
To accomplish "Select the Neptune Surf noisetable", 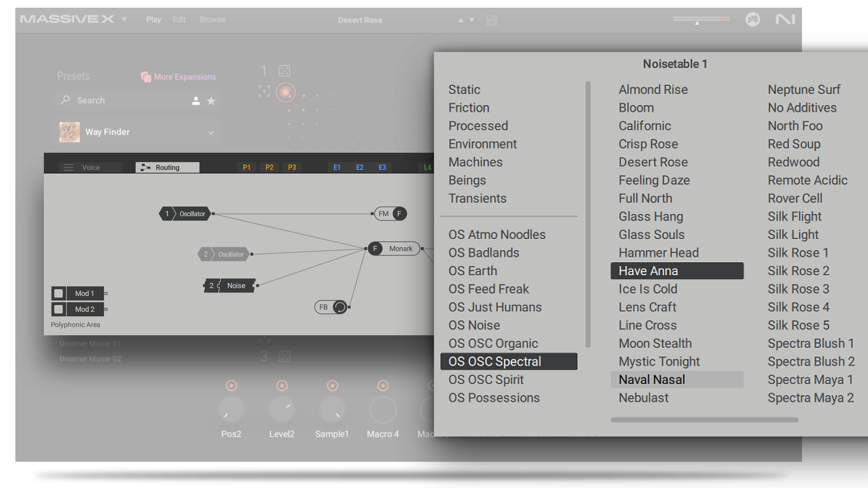I will [x=804, y=89].
